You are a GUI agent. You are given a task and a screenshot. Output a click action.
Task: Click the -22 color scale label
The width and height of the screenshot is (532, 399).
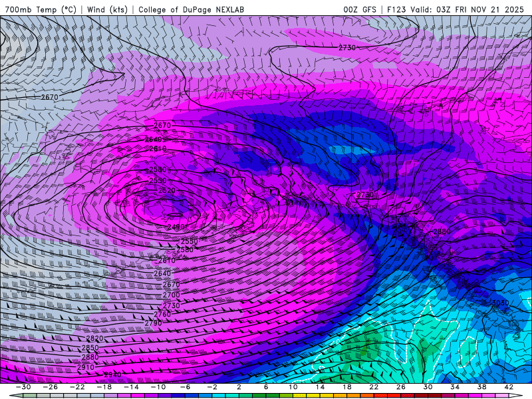pyautogui.click(x=77, y=387)
